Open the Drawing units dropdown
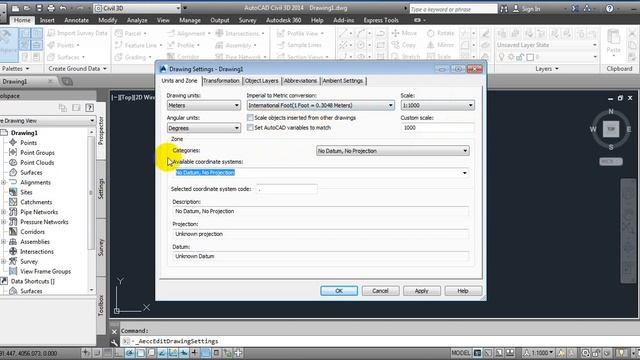 [x=203, y=105]
